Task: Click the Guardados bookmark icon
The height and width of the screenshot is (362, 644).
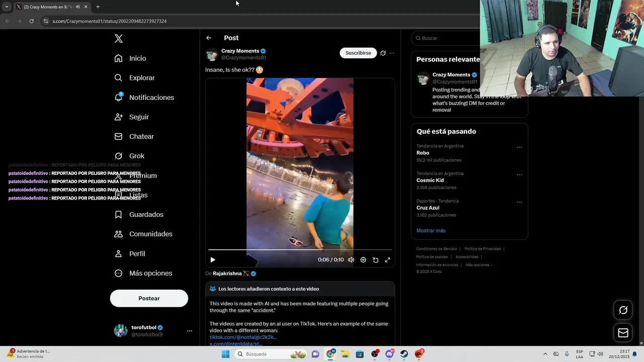Action: click(118, 215)
